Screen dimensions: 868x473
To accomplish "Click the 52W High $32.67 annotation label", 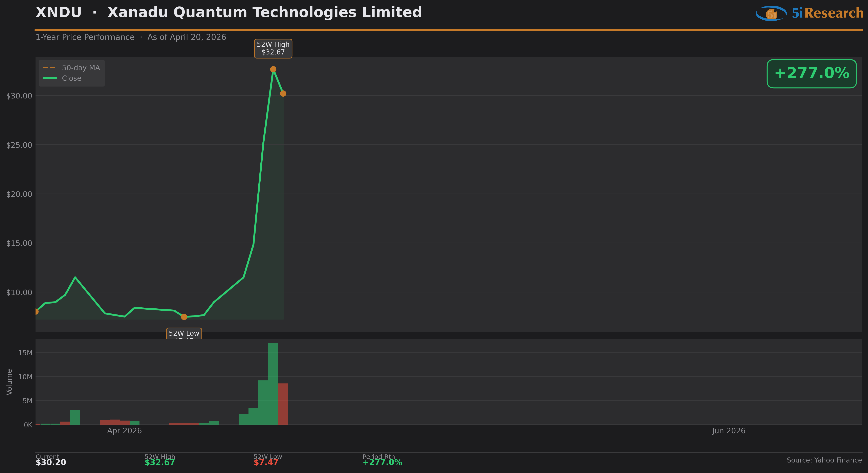I will pos(273,48).
